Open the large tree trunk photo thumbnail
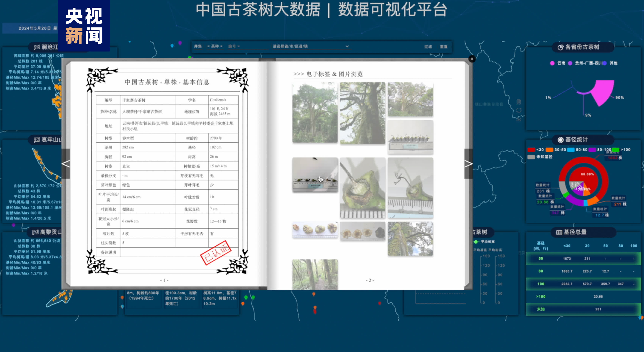The width and height of the screenshot is (644, 352). point(362,113)
